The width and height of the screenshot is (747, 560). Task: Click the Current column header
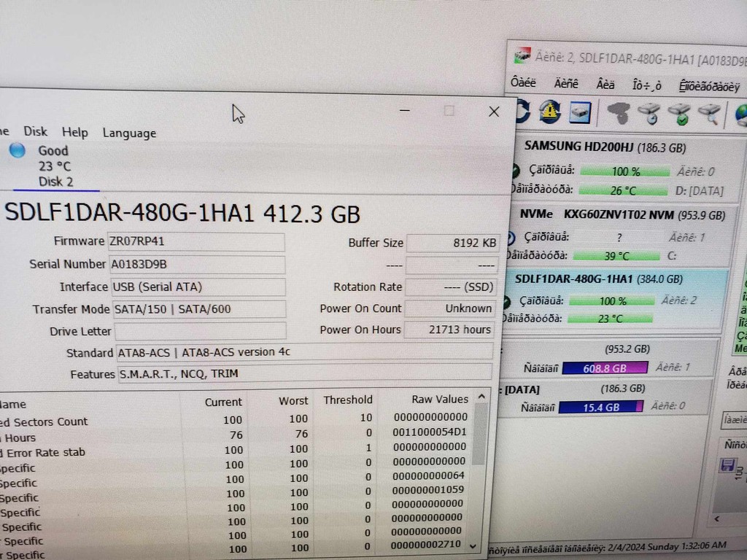(x=223, y=402)
